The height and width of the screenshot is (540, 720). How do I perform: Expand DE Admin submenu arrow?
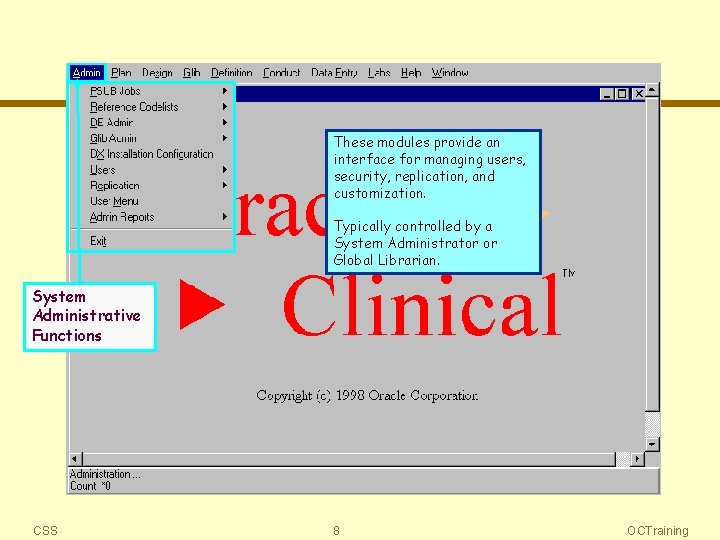[x=225, y=122]
